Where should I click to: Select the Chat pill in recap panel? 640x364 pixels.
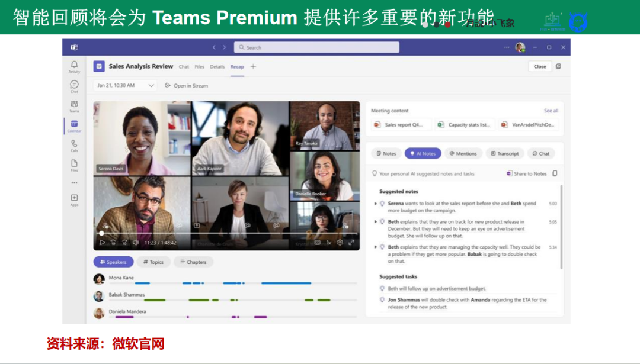[x=541, y=154]
